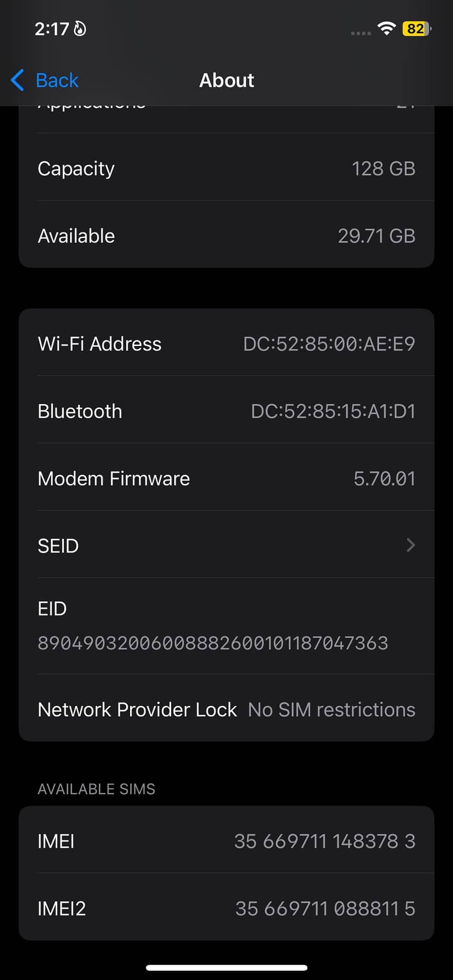453x980 pixels.
Task: Tap the blue back chevron icon
Action: (x=18, y=80)
